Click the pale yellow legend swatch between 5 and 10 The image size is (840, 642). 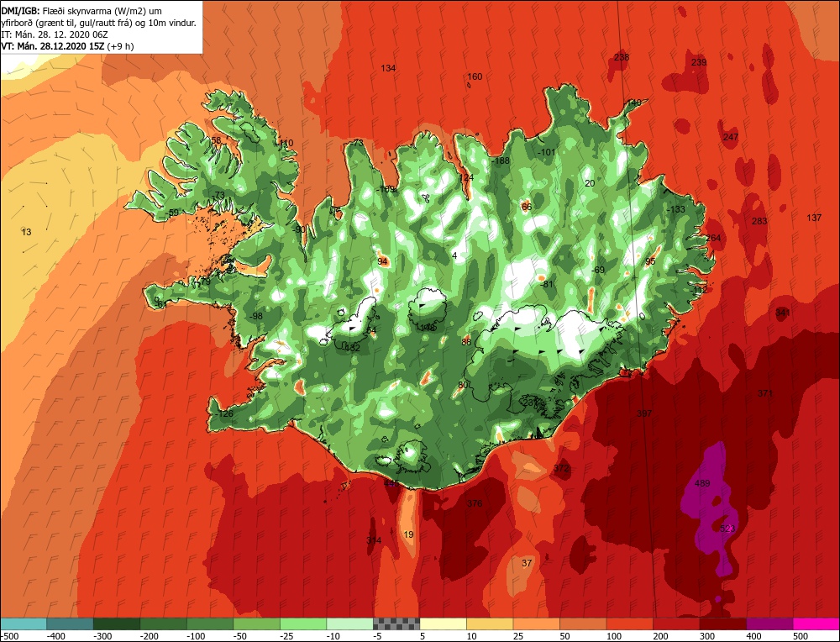tap(444, 624)
